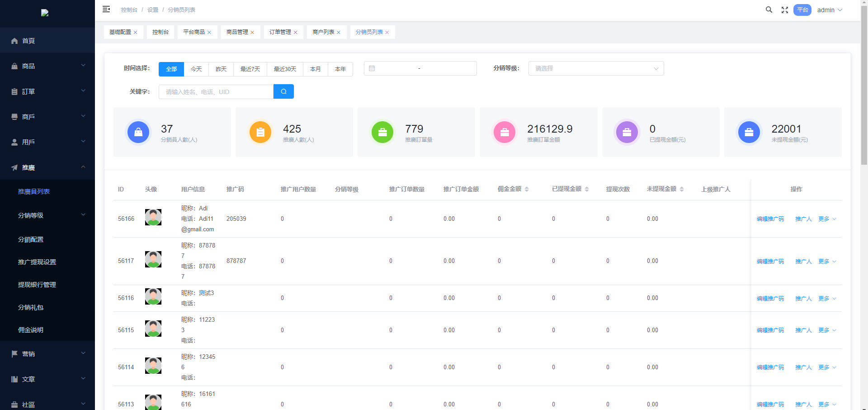Close the 基础配置 tab with its X

(135, 33)
